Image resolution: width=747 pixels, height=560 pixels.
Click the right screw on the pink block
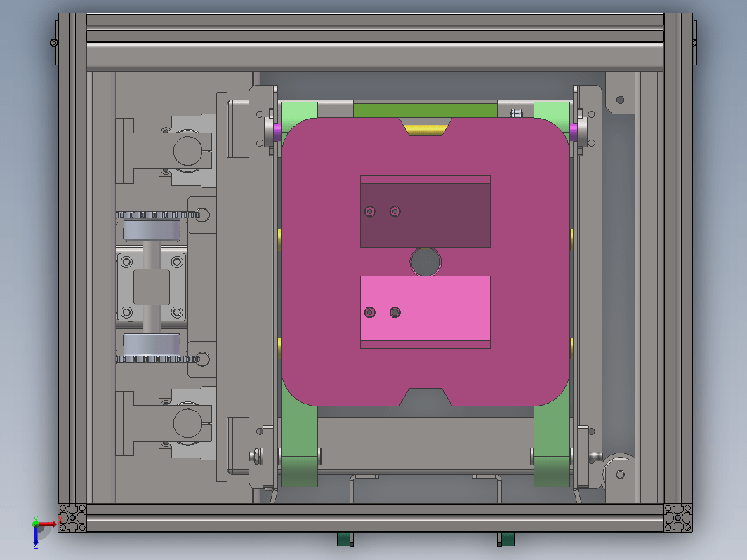click(395, 312)
